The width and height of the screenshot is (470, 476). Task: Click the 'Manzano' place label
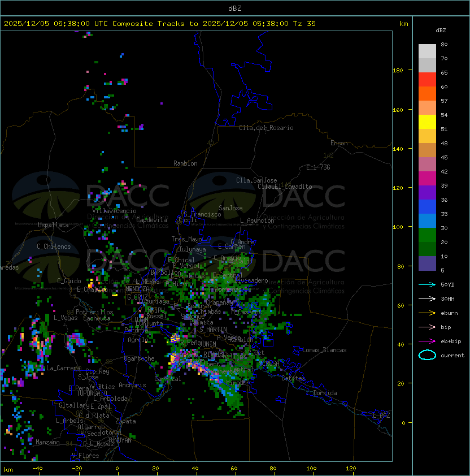pyautogui.click(x=47, y=442)
